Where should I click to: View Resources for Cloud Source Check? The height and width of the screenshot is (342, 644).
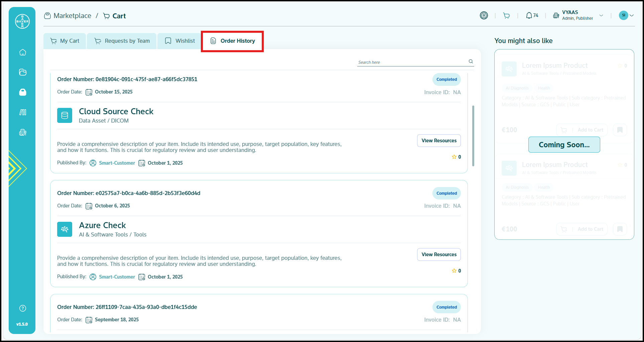[438, 141]
